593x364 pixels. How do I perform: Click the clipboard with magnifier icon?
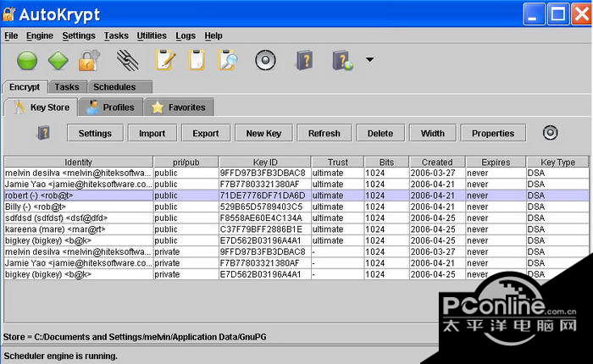[228, 60]
